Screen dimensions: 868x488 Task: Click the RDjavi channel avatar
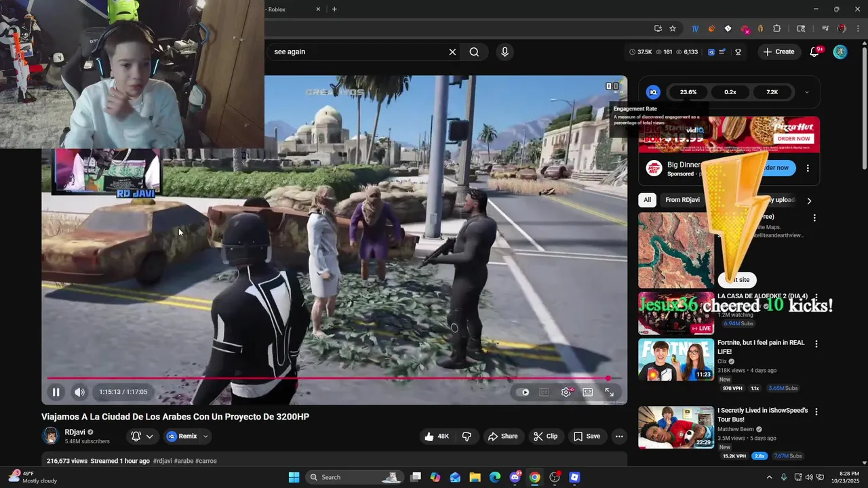point(50,436)
